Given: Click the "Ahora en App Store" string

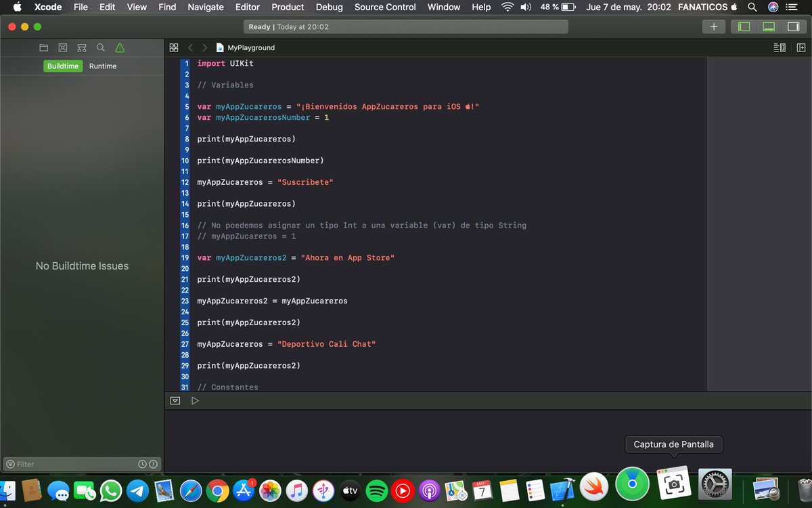Looking at the screenshot, I should pos(348,258).
